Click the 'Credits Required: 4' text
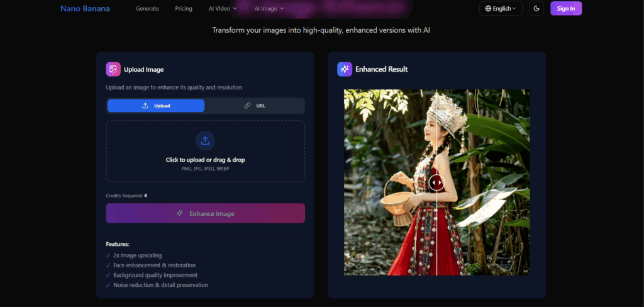The image size is (644, 307). coord(126,196)
